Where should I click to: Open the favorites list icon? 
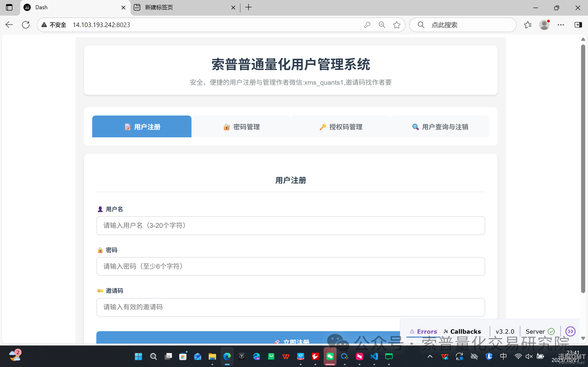[528, 25]
